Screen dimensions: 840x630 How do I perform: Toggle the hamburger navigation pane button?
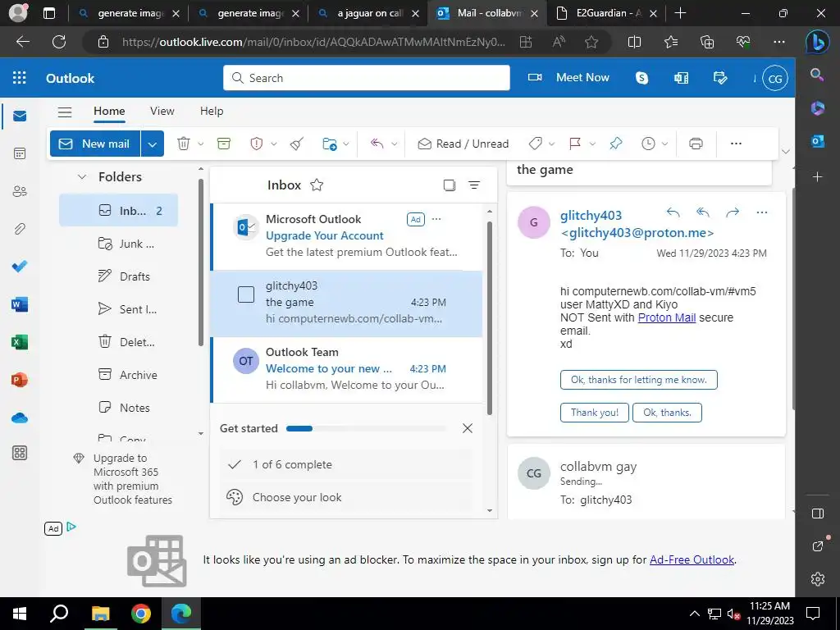tap(65, 112)
